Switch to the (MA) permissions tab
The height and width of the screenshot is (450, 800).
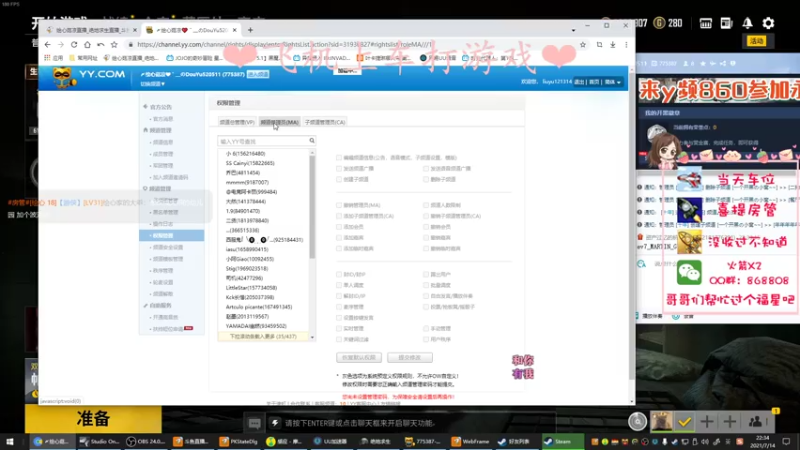point(279,122)
